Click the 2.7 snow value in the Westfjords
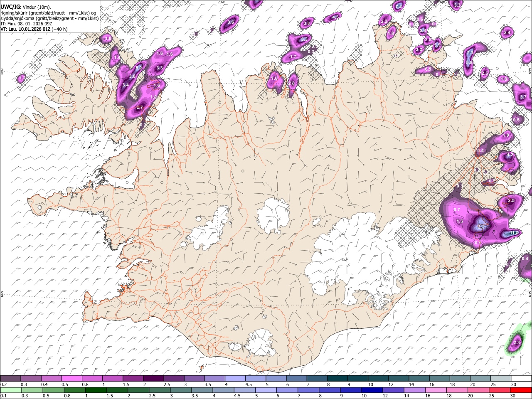 pyautogui.click(x=140, y=108)
